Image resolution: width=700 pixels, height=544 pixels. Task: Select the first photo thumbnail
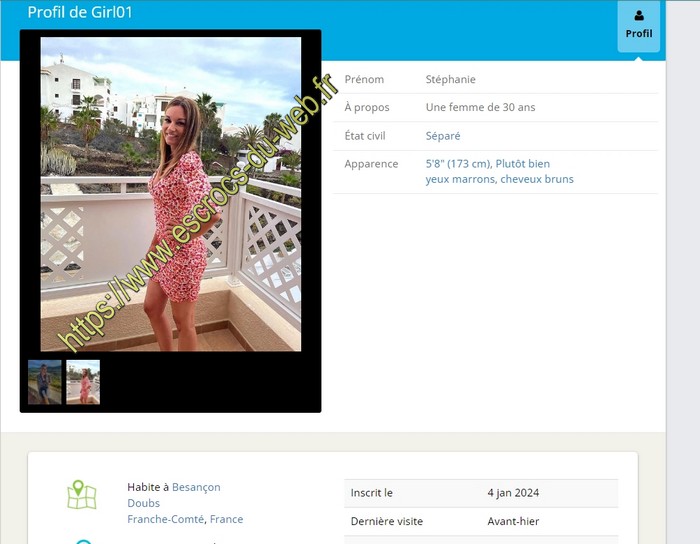click(45, 382)
